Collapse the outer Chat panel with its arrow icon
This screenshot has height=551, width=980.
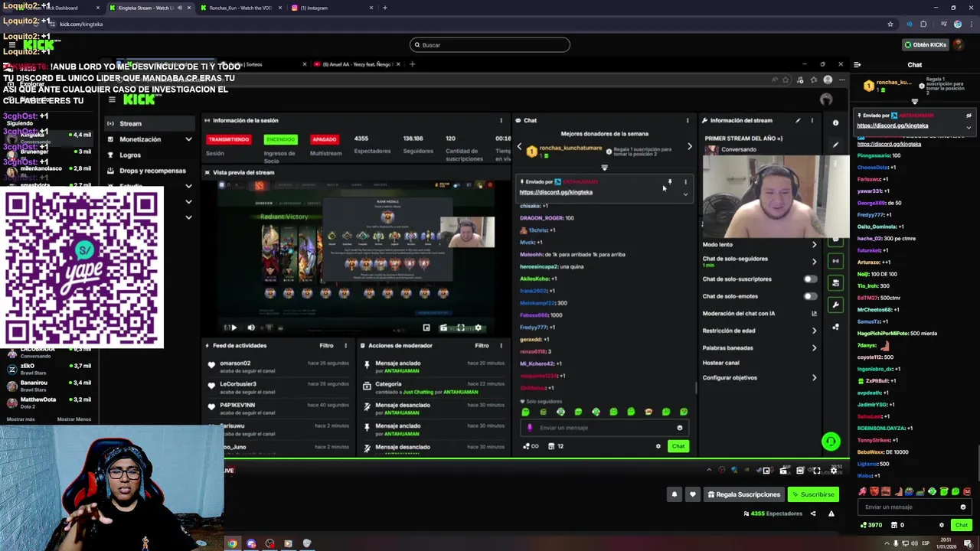click(857, 64)
